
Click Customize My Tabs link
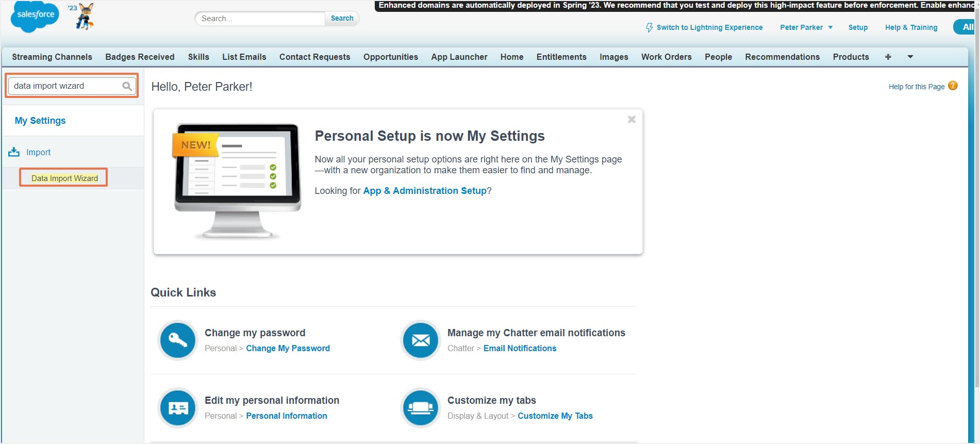555,416
